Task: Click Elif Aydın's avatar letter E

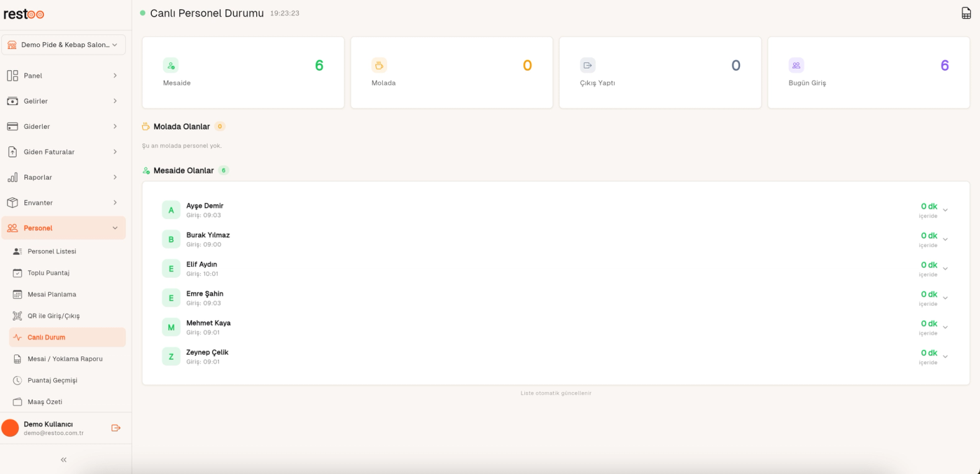Action: tap(171, 269)
